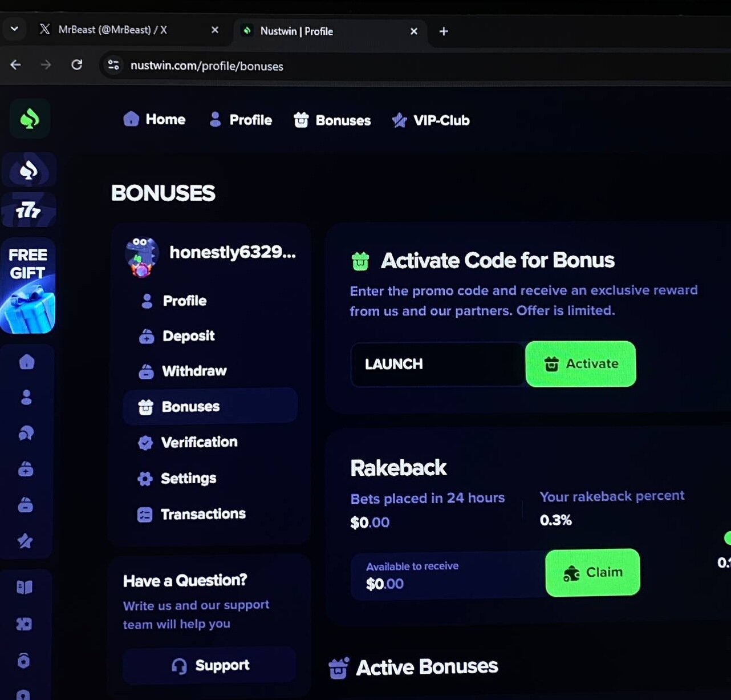The width and height of the screenshot is (731, 700).
Task: Click the Available to receive $0.00 box
Action: [x=448, y=576]
